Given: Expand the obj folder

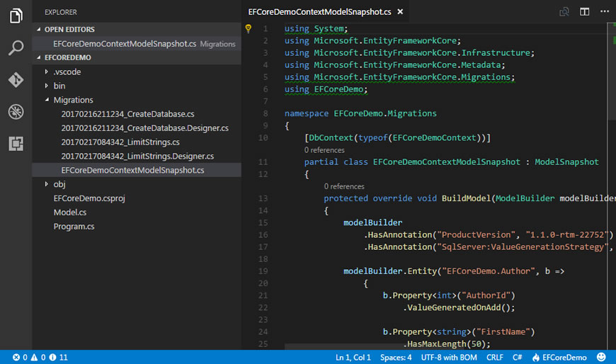Looking at the screenshot, I should (x=59, y=184).
